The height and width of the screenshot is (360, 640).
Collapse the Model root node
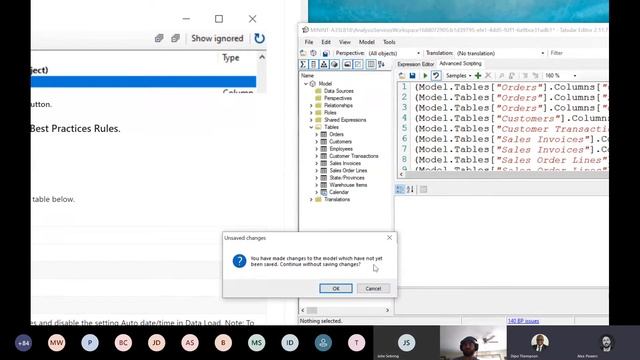(x=306, y=84)
